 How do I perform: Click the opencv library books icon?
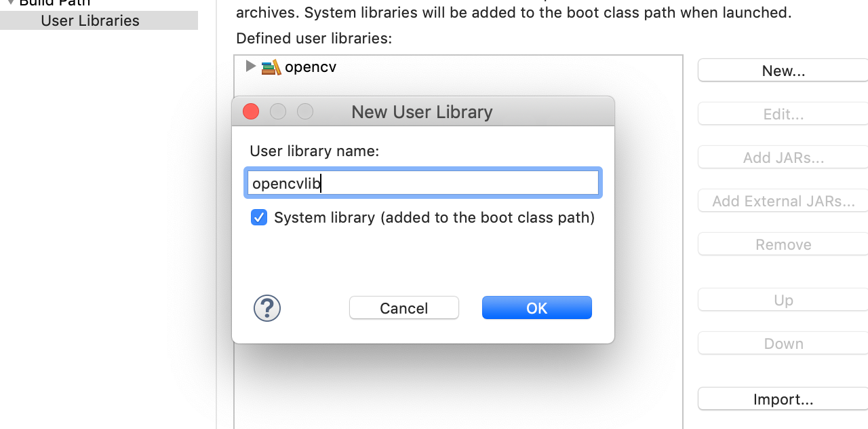[x=271, y=67]
